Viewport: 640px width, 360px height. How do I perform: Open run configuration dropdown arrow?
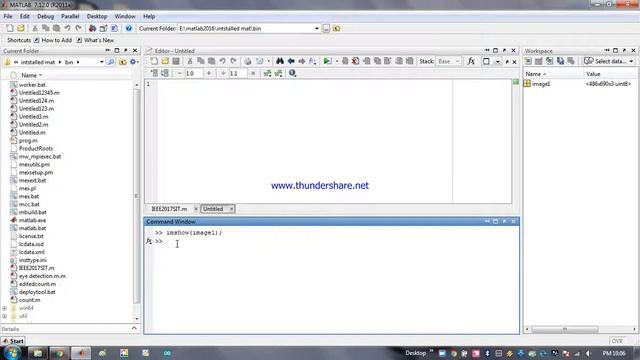coord(337,61)
